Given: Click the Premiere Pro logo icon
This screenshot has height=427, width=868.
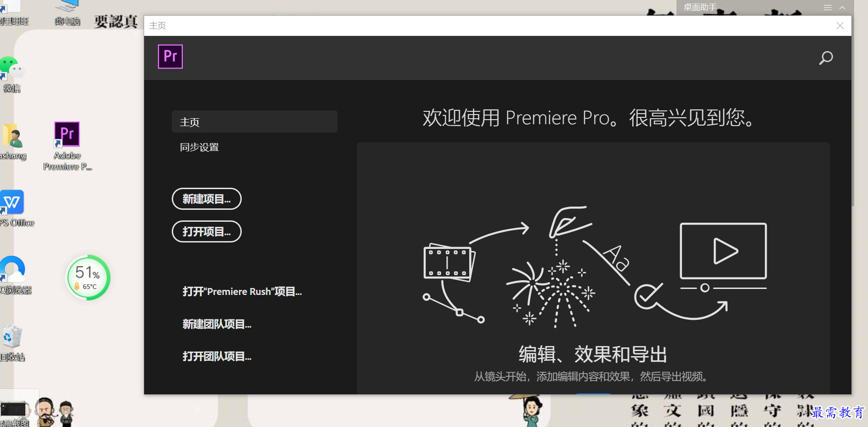Looking at the screenshot, I should tap(170, 57).
